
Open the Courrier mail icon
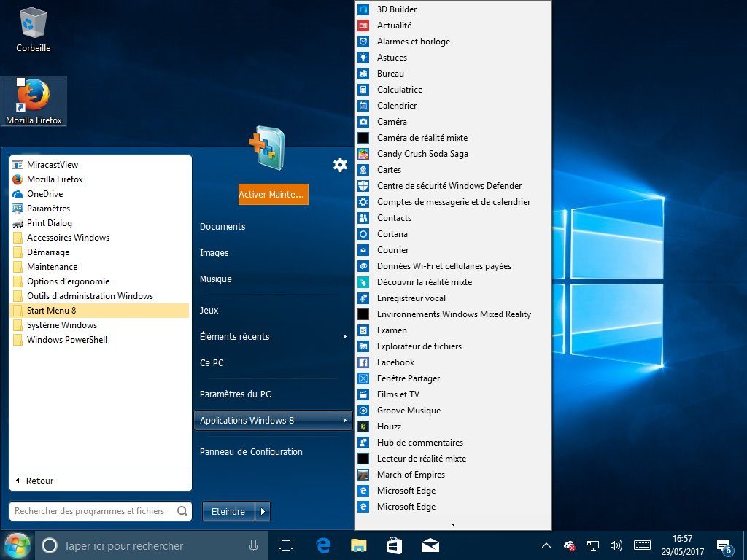point(363,250)
